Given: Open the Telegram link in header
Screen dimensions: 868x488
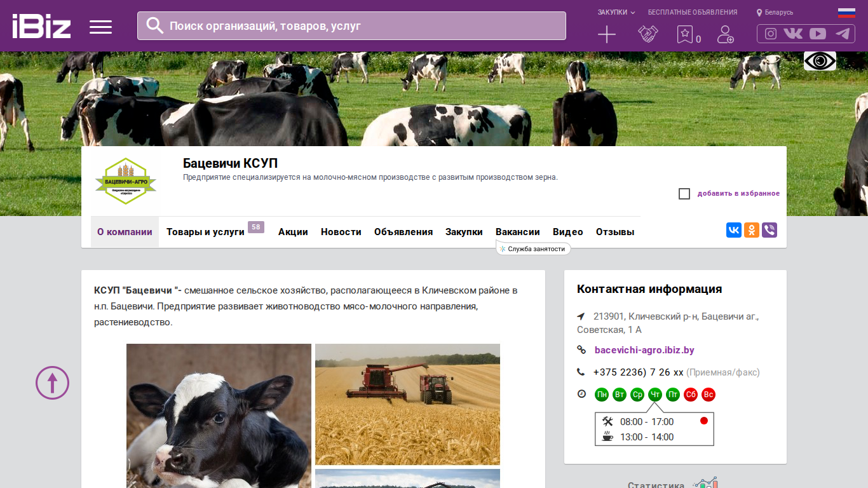Looking at the screenshot, I should point(843,34).
